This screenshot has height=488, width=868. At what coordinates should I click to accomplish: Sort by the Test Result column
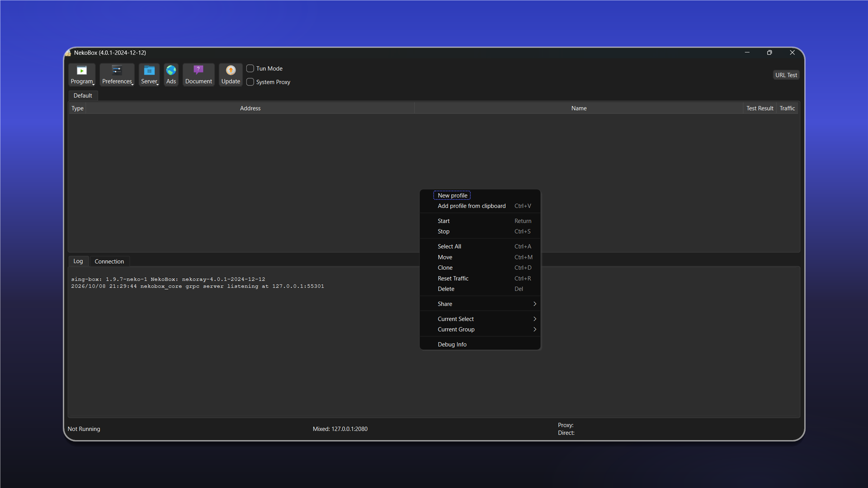pos(759,108)
